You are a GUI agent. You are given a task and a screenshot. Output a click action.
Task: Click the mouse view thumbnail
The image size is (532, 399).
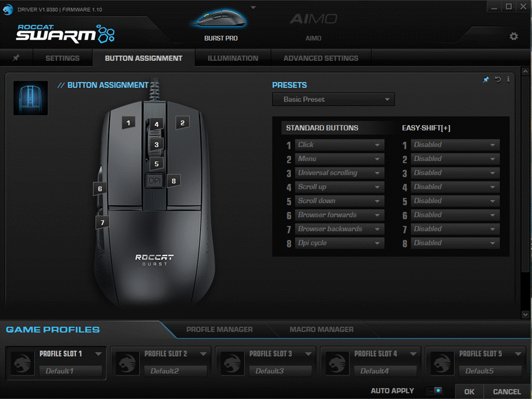point(31,98)
